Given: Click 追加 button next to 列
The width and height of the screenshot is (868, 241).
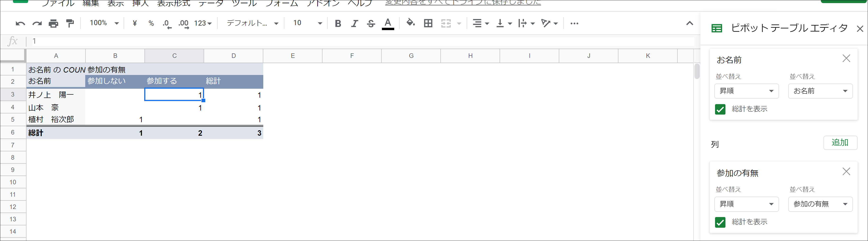Looking at the screenshot, I should coord(840,143).
